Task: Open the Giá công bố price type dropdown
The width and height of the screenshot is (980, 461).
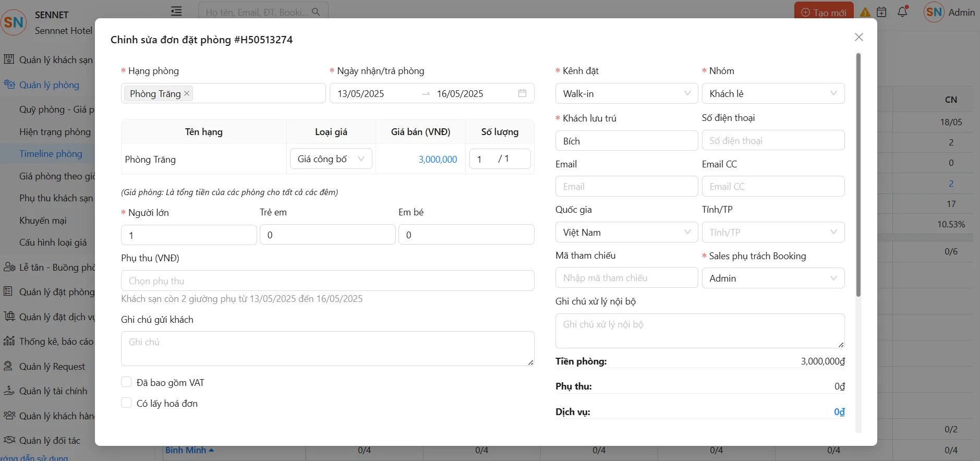Action: tap(331, 159)
